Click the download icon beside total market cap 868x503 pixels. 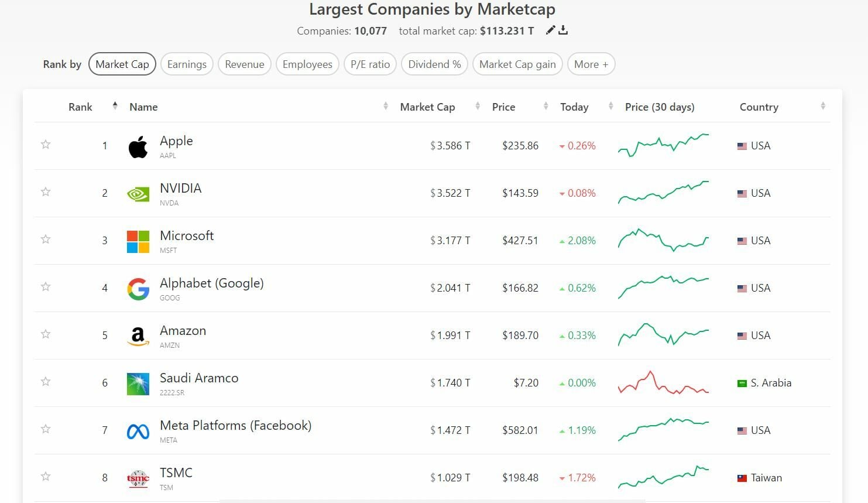click(563, 30)
